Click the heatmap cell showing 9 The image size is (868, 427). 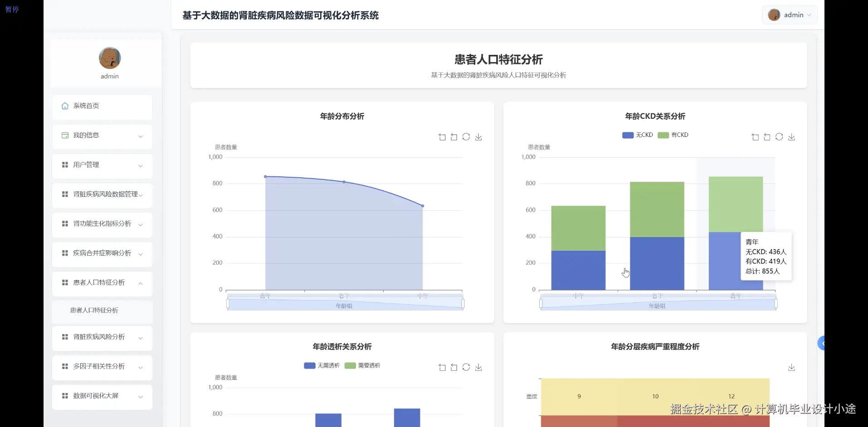click(579, 396)
